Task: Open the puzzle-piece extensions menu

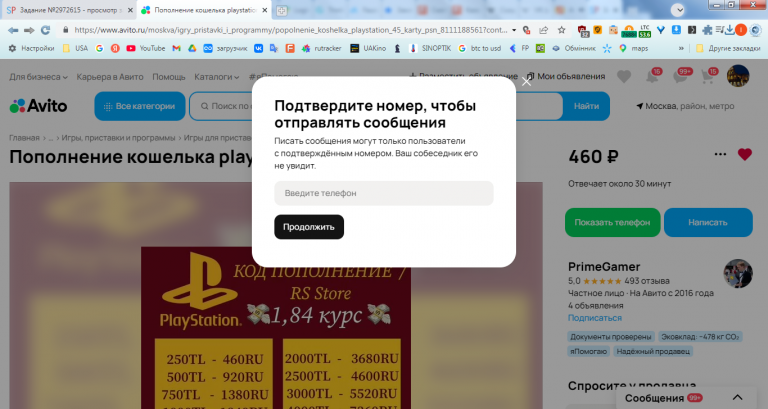Action: coord(707,30)
